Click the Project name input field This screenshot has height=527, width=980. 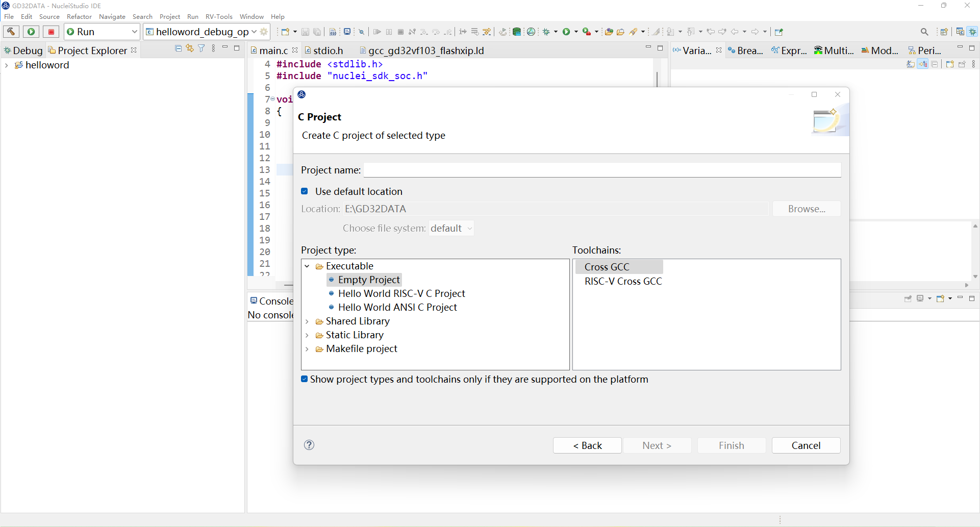[602, 170]
